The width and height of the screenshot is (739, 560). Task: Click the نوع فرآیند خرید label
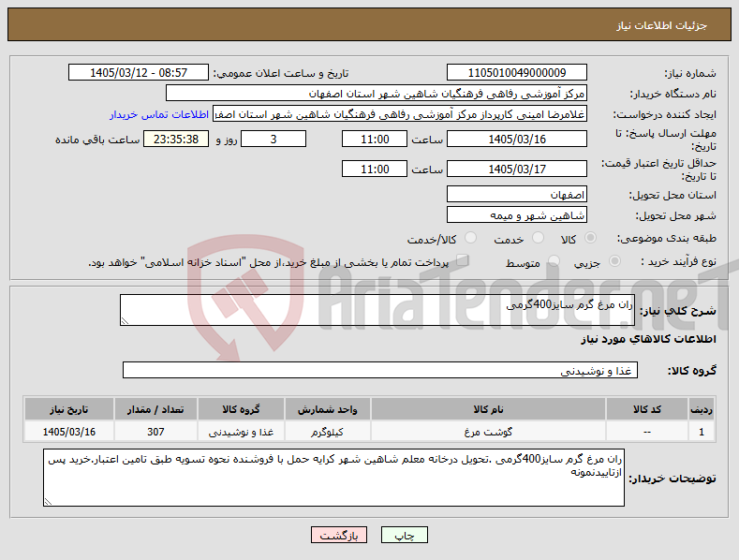point(678,261)
